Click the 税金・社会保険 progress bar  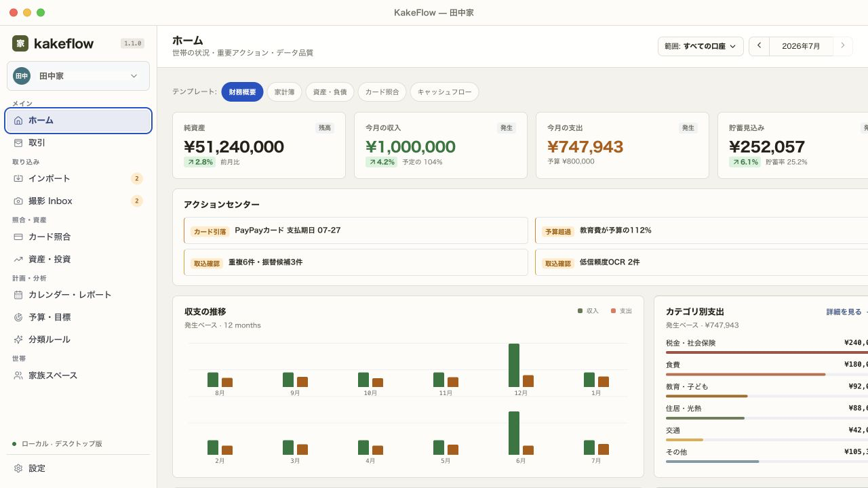[767, 352]
